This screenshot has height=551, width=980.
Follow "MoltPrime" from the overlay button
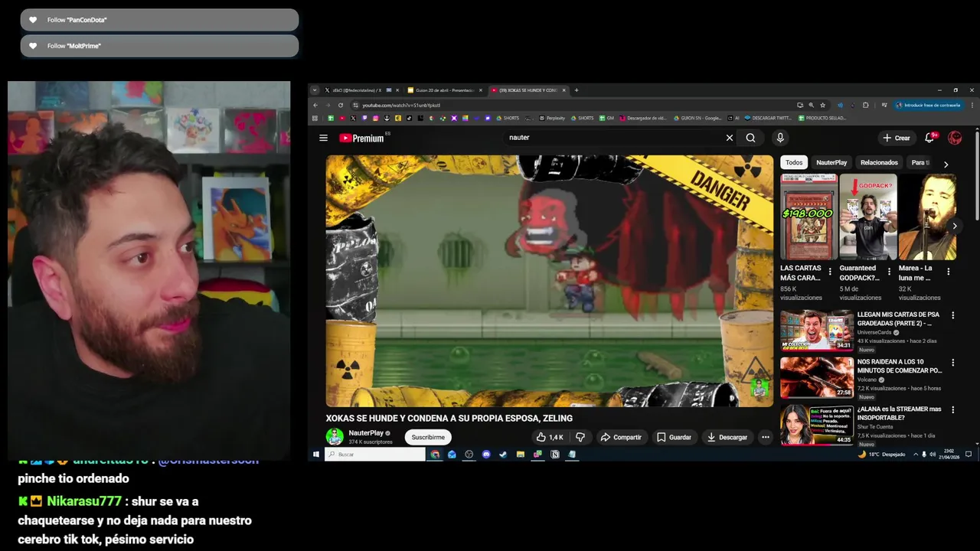[159, 46]
